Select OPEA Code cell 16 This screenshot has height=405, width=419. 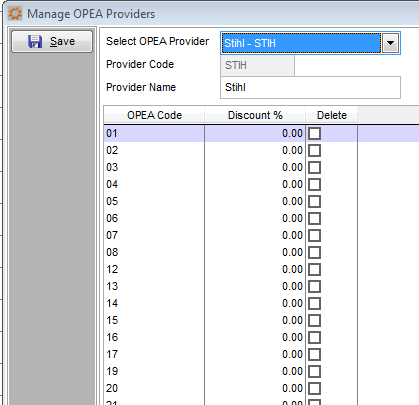point(154,338)
